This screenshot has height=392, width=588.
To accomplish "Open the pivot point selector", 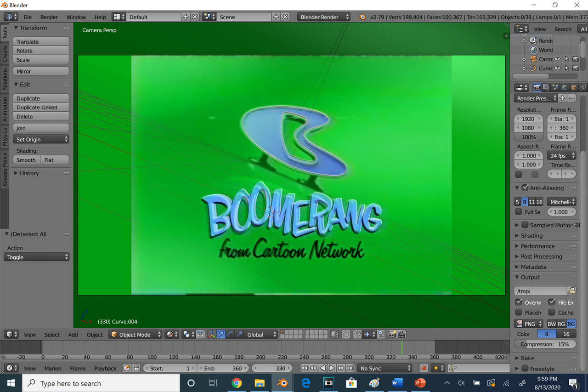I will pyautogui.click(x=189, y=335).
